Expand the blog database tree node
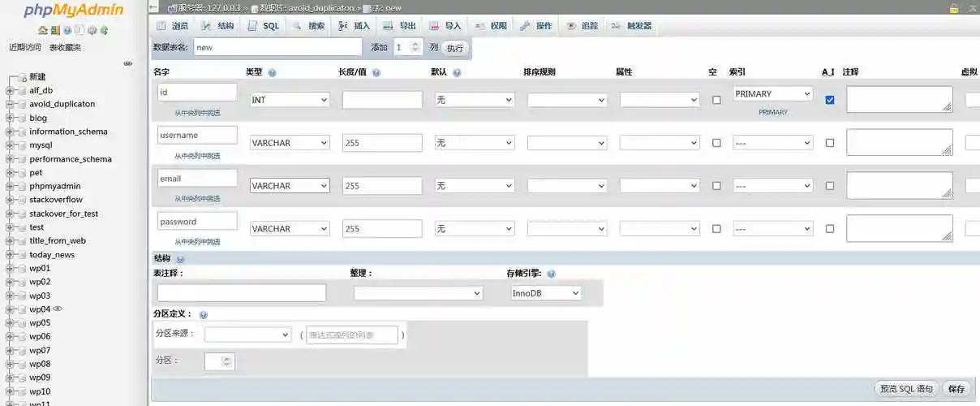The width and height of the screenshot is (980, 406). click(x=10, y=118)
